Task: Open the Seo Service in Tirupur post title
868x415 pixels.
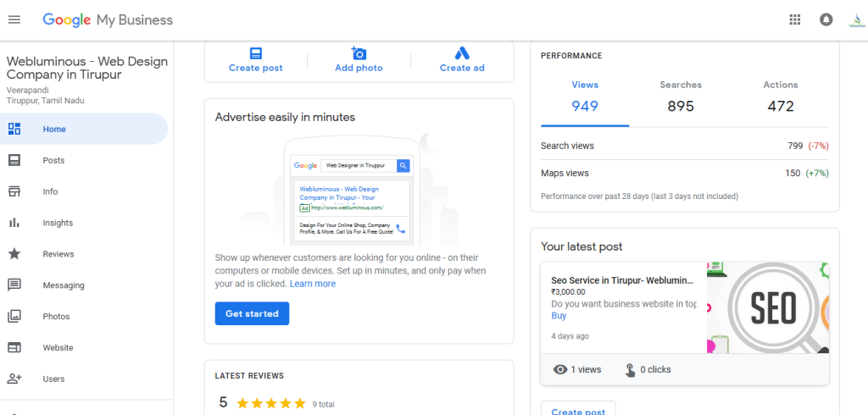Action: point(622,280)
